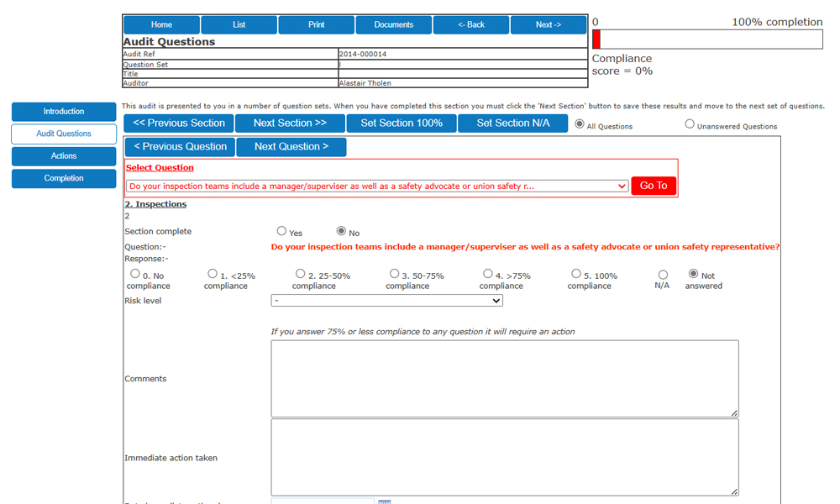Click Set Section 100% button
This screenshot has width=840, height=504.
coord(401,123)
